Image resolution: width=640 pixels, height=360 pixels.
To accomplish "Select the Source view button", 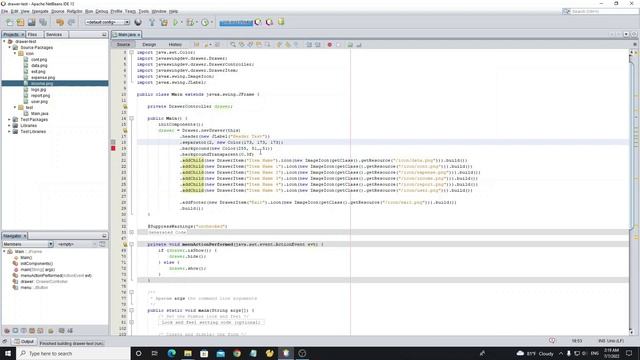I will click(x=123, y=44).
